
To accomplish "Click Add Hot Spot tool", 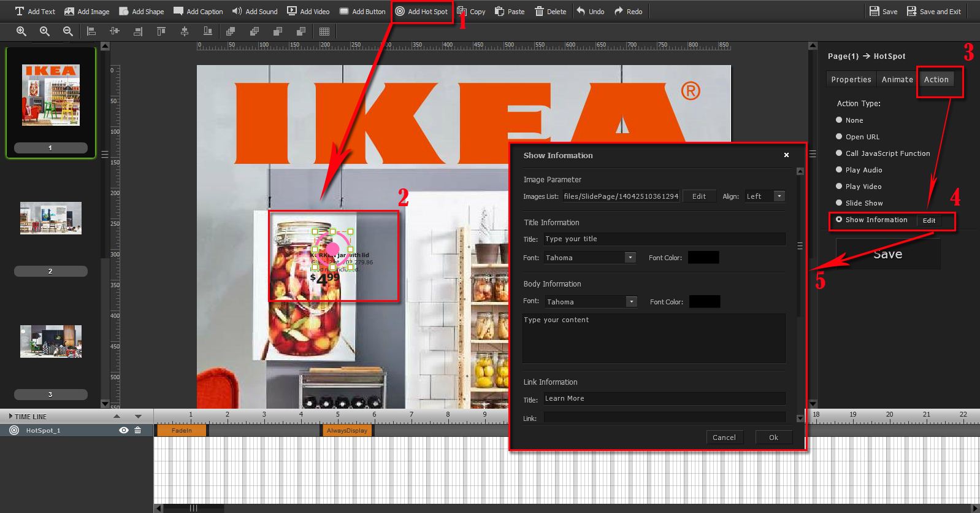I will [x=421, y=11].
